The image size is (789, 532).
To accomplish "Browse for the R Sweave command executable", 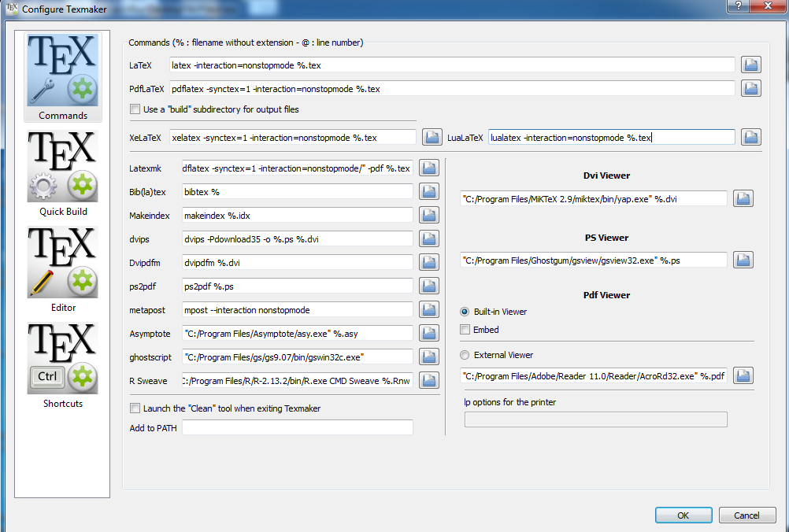I will pos(428,381).
